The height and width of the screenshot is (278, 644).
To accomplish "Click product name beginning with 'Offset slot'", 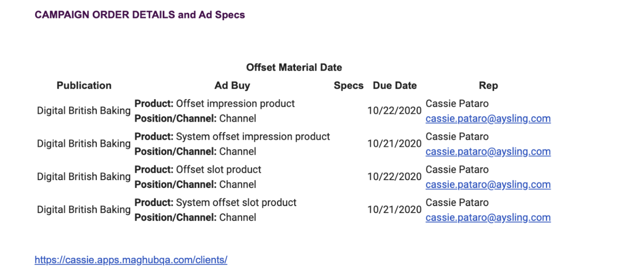I will point(218,170).
